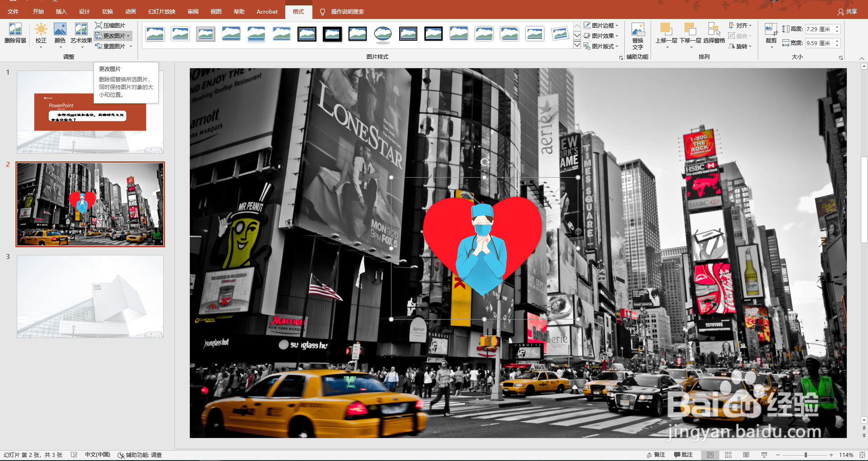Decrease width with the stepper down arrow

[837, 46]
